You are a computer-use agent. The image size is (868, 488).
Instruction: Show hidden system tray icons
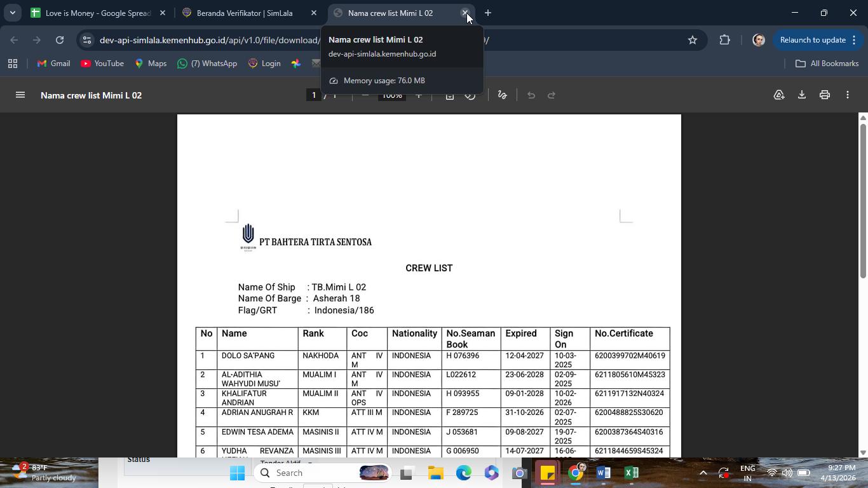(703, 473)
